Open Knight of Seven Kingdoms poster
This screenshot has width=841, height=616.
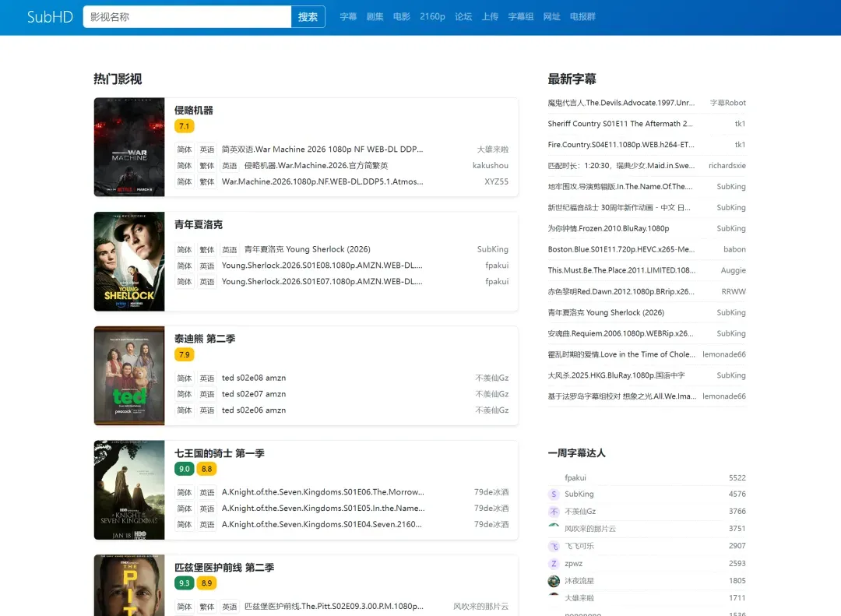129,490
